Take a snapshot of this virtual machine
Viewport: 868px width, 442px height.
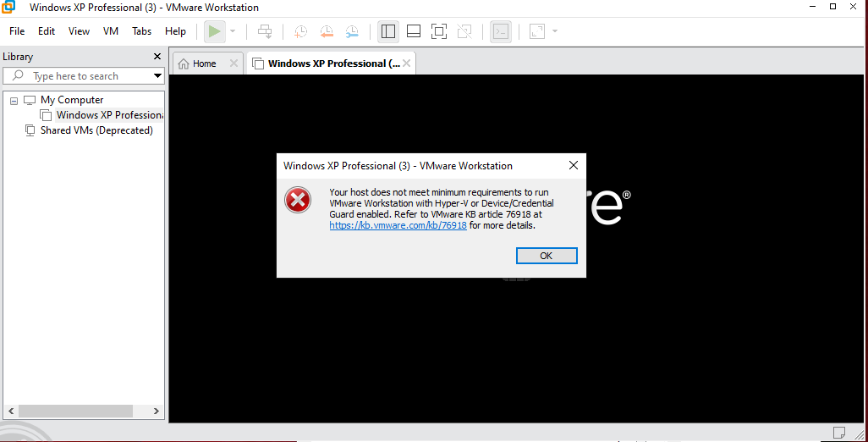pos(300,31)
